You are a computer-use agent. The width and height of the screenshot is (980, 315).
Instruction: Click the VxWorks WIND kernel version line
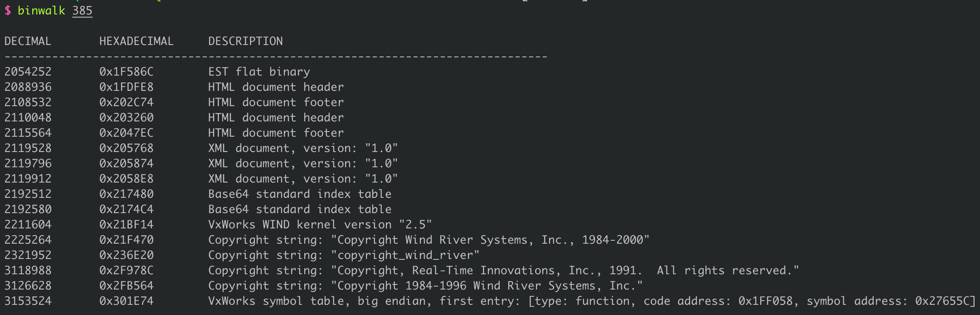click(x=320, y=225)
